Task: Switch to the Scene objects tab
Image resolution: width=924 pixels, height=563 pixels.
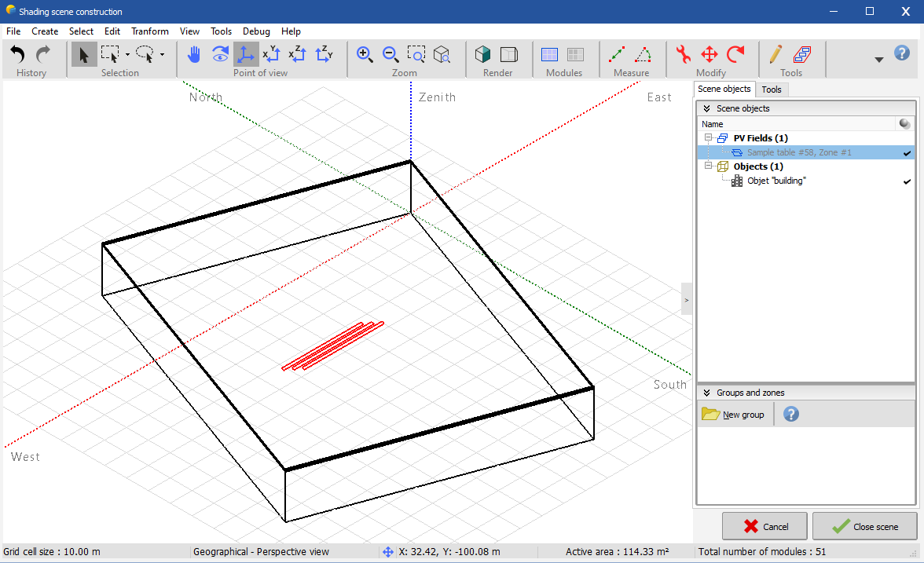Action: (724, 89)
